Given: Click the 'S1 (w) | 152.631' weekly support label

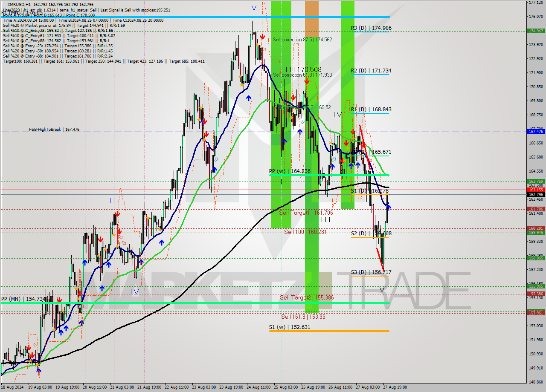Looking at the screenshot, I should [x=290, y=327].
